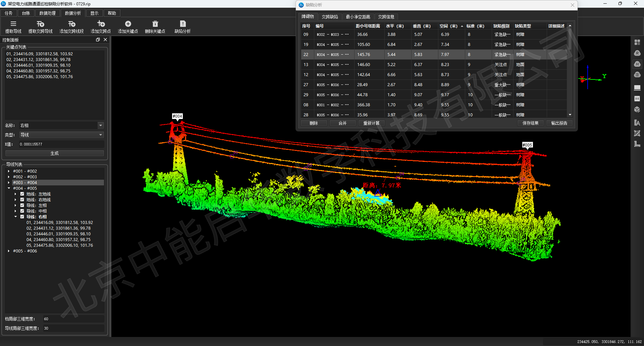Click the 重新计算 button
Viewport: 644px width, 346px height.
[x=371, y=123]
